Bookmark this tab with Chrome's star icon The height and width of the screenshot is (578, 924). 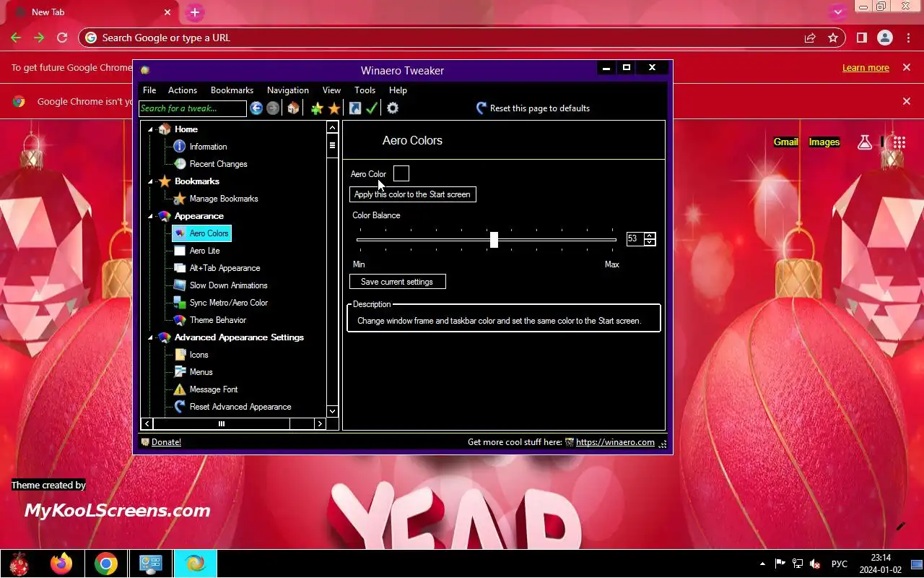click(x=833, y=38)
